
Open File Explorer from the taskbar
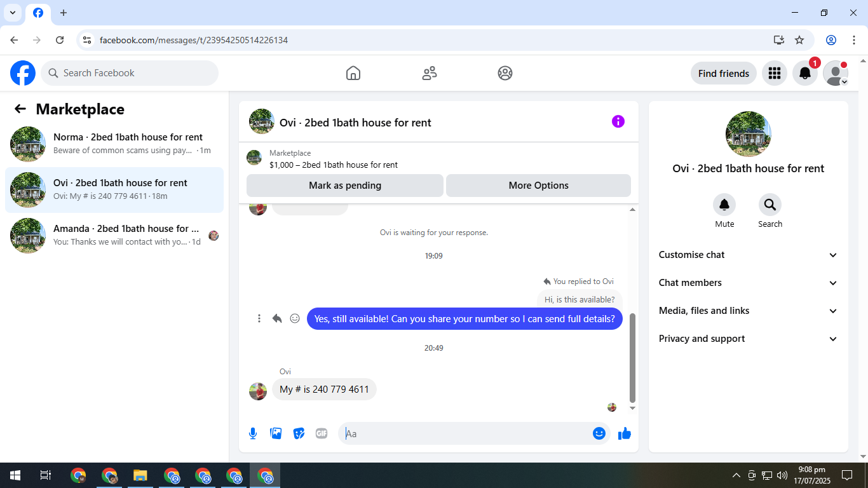point(140,475)
